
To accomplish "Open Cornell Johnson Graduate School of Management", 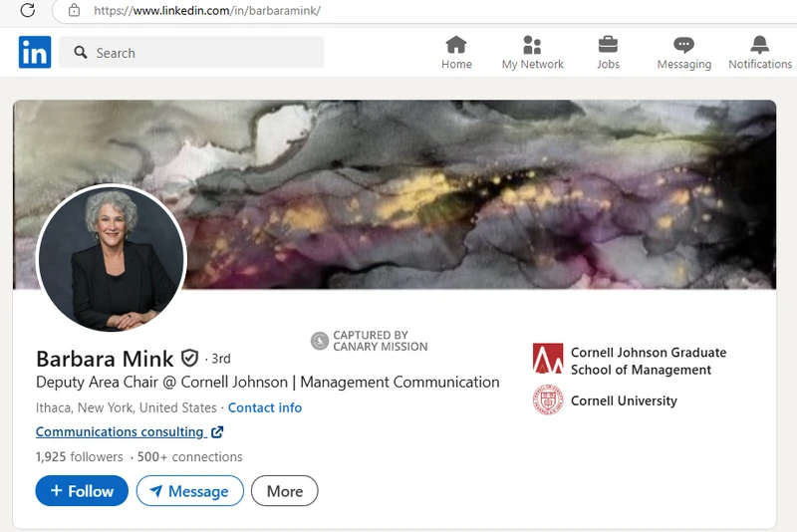I will point(630,361).
